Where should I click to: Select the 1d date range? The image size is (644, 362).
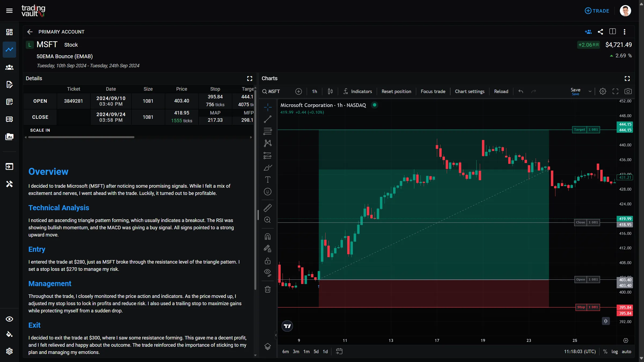point(325,352)
